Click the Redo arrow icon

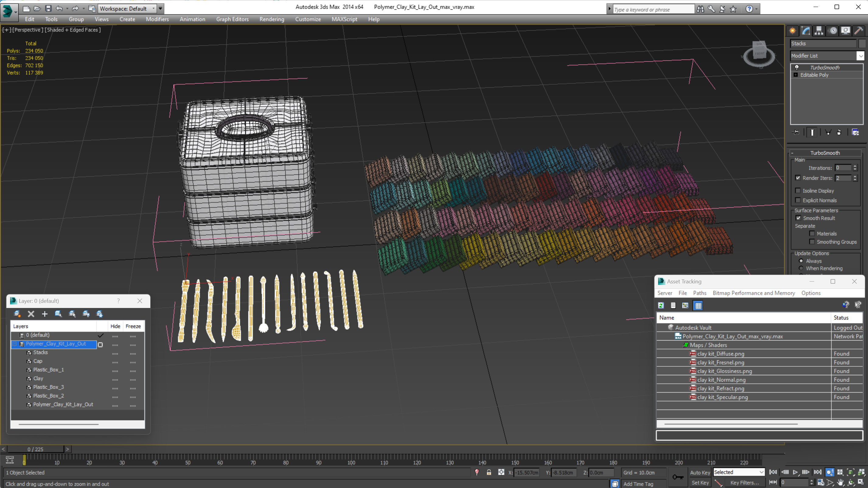point(75,9)
